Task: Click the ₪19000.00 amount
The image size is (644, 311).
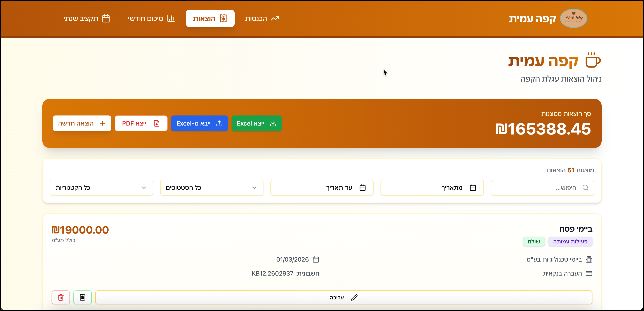Action: pos(80,230)
